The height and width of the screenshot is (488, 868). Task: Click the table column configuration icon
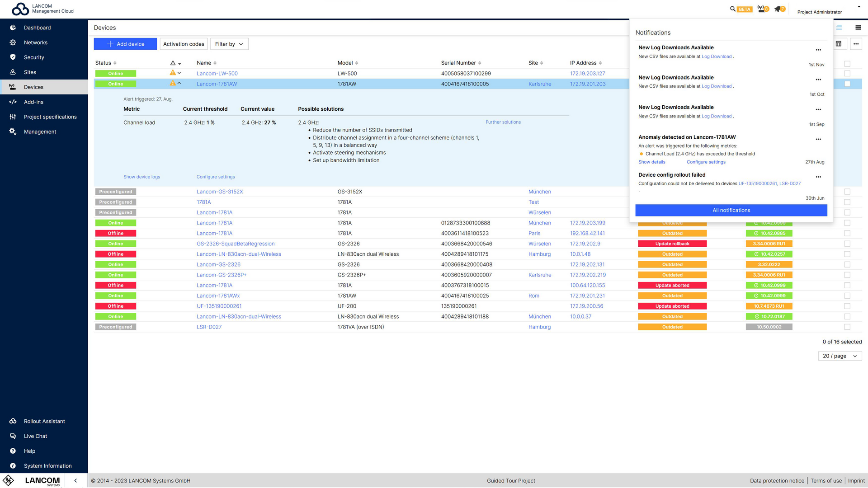pos(839,44)
